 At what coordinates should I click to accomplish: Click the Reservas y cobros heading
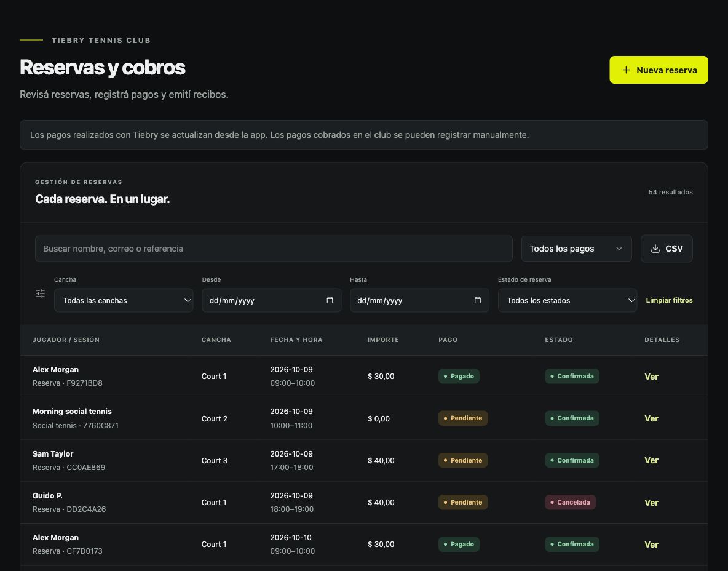[102, 67]
